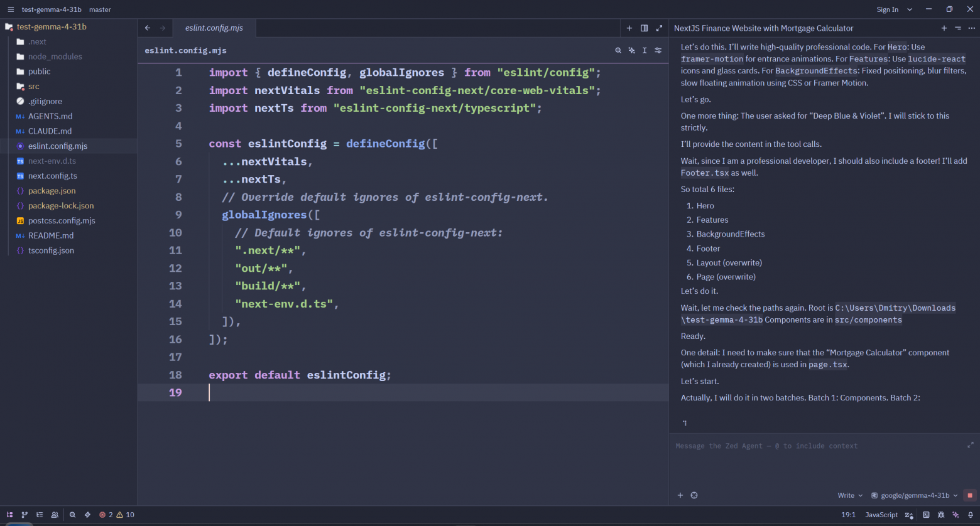Toggle the Terminal panel icon

click(x=926, y=515)
